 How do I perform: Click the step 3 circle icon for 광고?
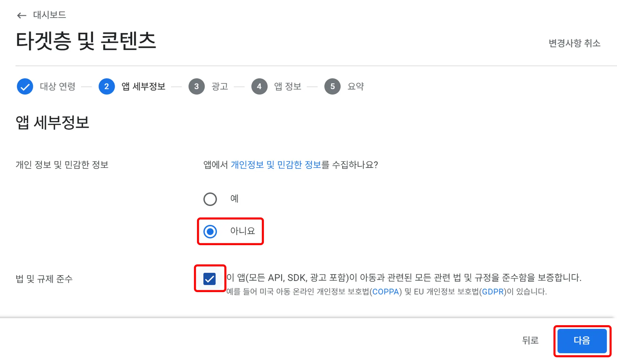pos(196,87)
